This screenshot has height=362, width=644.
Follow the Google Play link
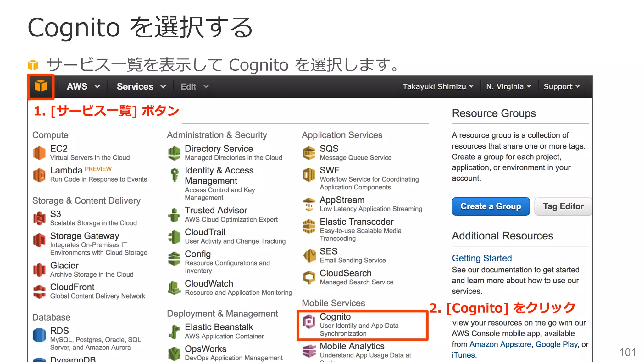tap(557, 344)
